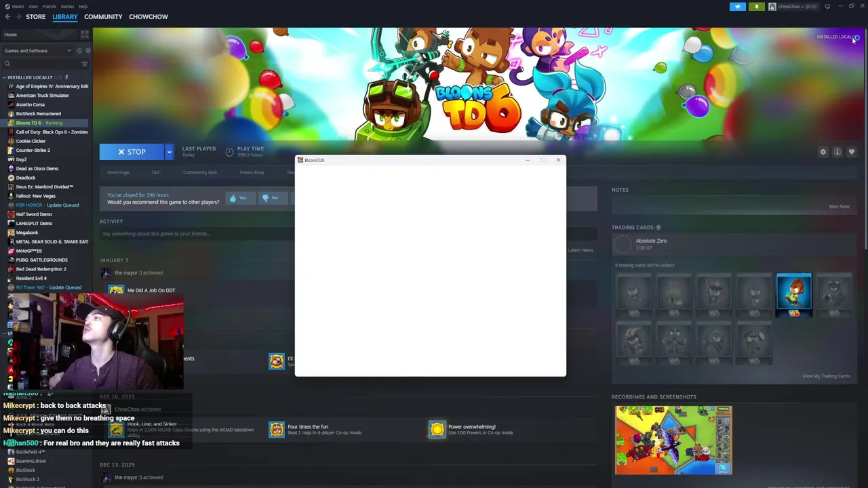Image resolution: width=868 pixels, height=488 pixels.
Task: Select Cookie Clicker in library list
Action: [31, 141]
